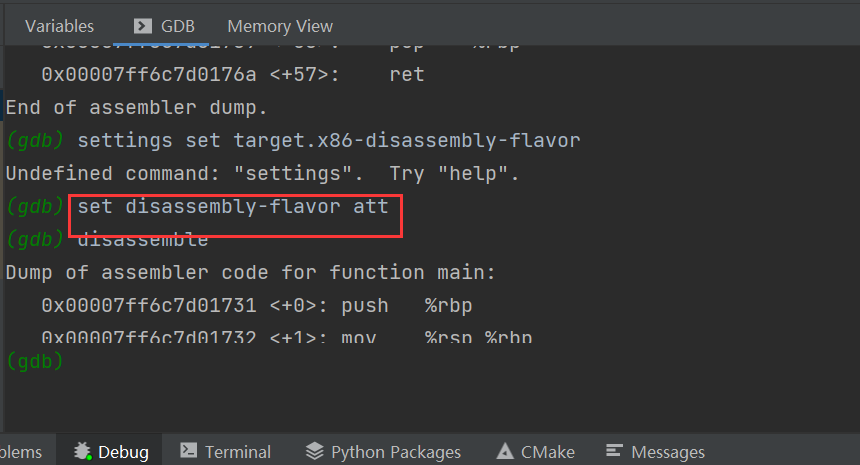Click the 'settings set target.x86-disassembly-flavor' line
The width and height of the screenshot is (860, 465).
pyautogui.click(x=328, y=141)
